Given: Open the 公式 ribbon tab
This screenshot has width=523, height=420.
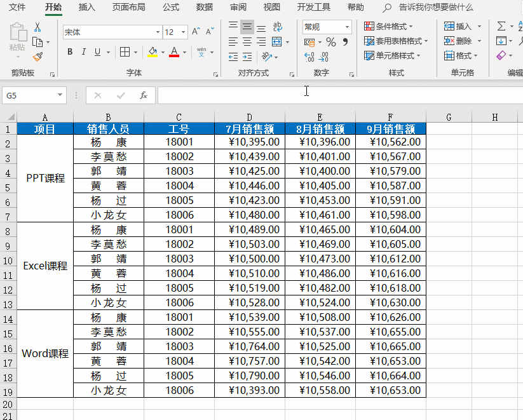Looking at the screenshot, I should tap(170, 8).
